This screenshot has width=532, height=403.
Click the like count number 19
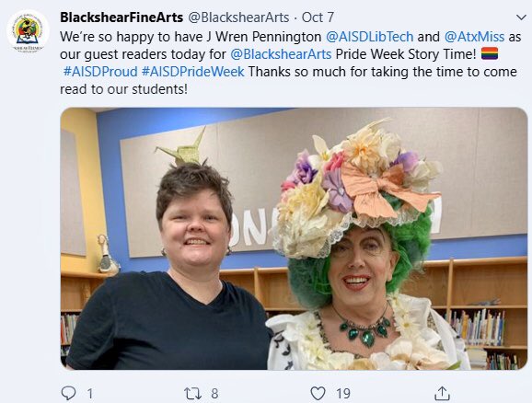[343, 394]
